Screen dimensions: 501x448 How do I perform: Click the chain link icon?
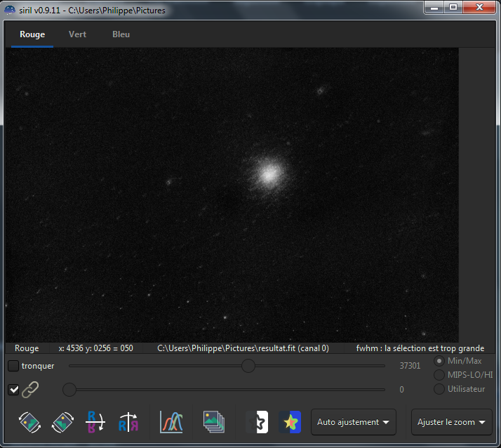30,390
